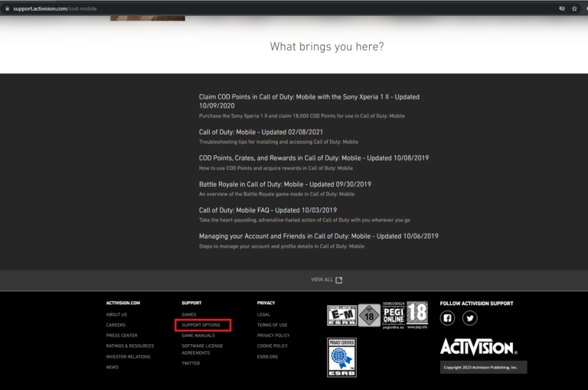Open COD Points, Crates, and Rewards article
This screenshot has width=588, height=390.
click(x=313, y=158)
